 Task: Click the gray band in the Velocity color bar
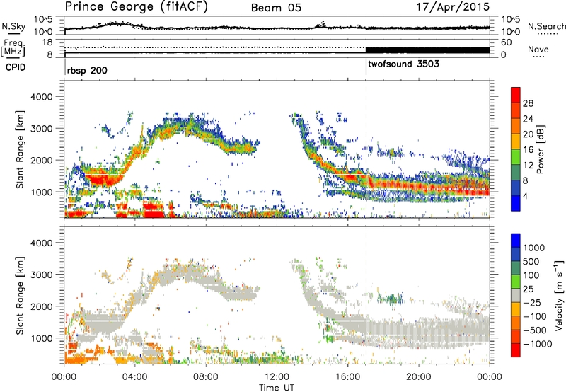tap(516, 296)
